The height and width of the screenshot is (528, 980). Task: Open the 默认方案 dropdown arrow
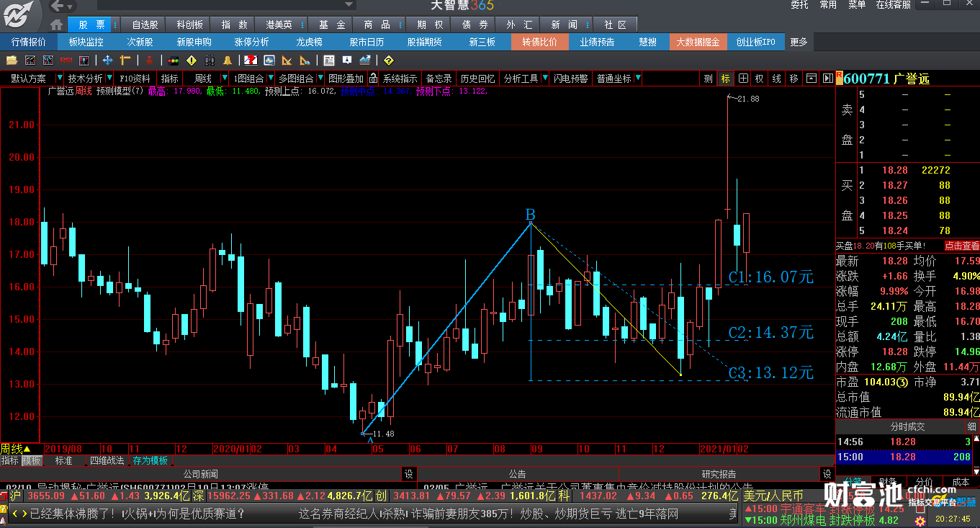(x=60, y=78)
